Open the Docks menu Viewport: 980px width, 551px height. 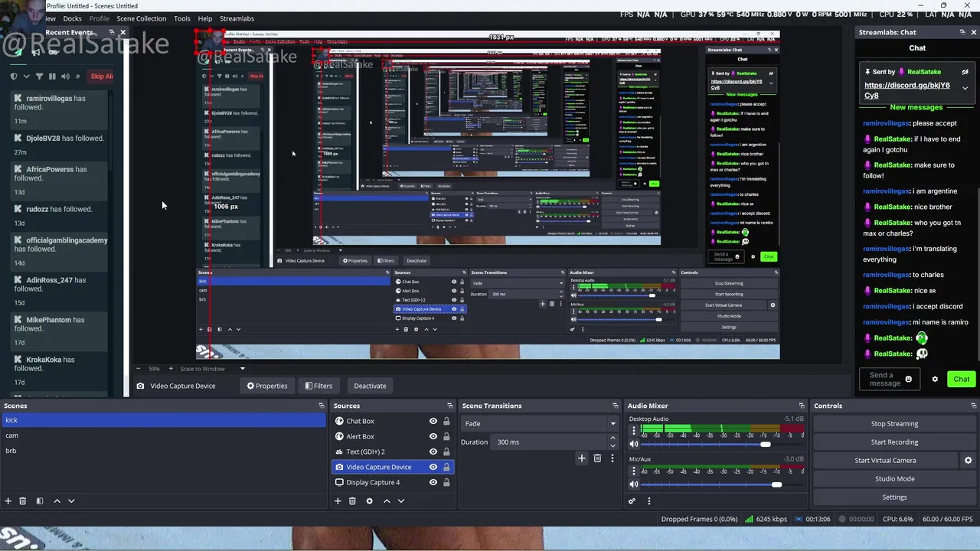coord(72,18)
